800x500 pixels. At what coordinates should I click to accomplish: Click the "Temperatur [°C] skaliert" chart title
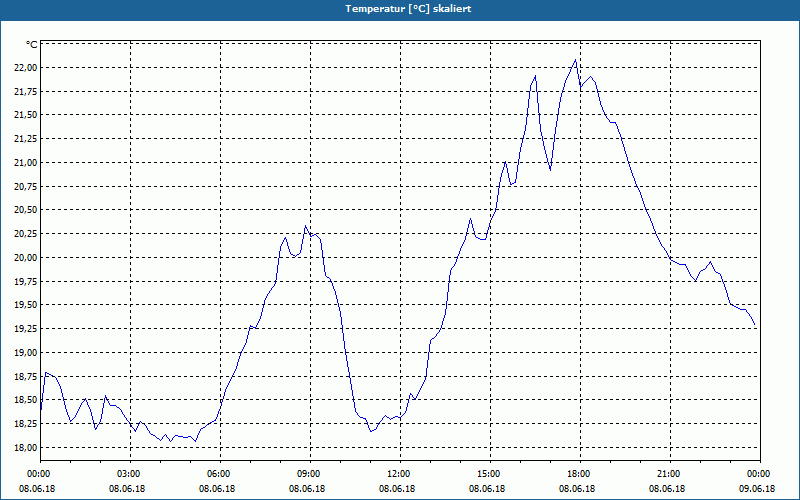click(x=408, y=9)
